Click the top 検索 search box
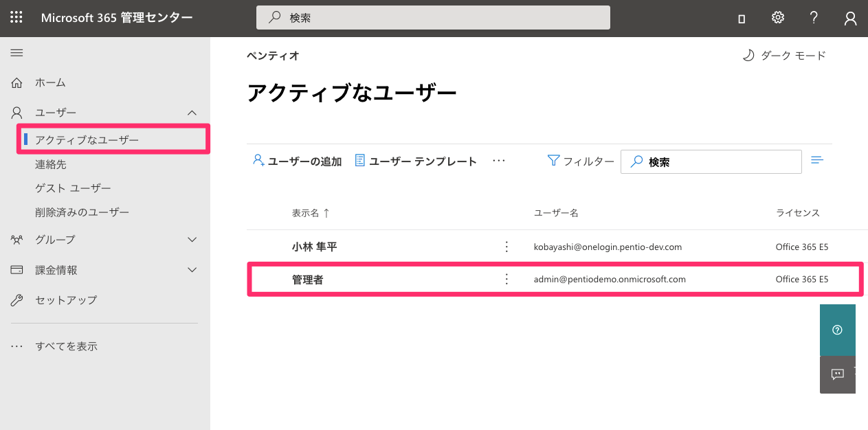The image size is (868, 430). (x=433, y=18)
